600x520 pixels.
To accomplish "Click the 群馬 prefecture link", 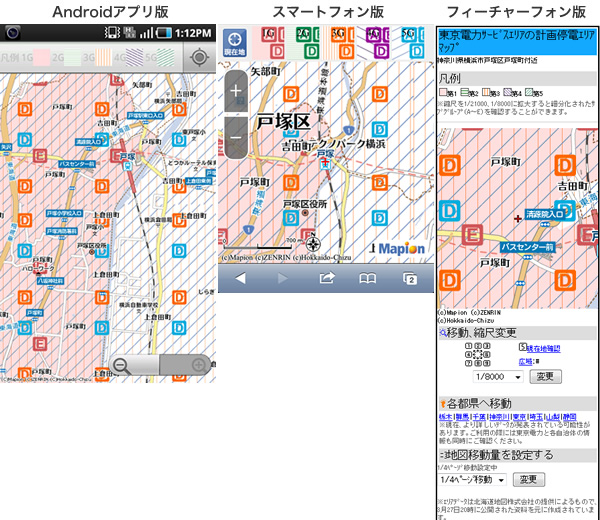I will coord(462,417).
